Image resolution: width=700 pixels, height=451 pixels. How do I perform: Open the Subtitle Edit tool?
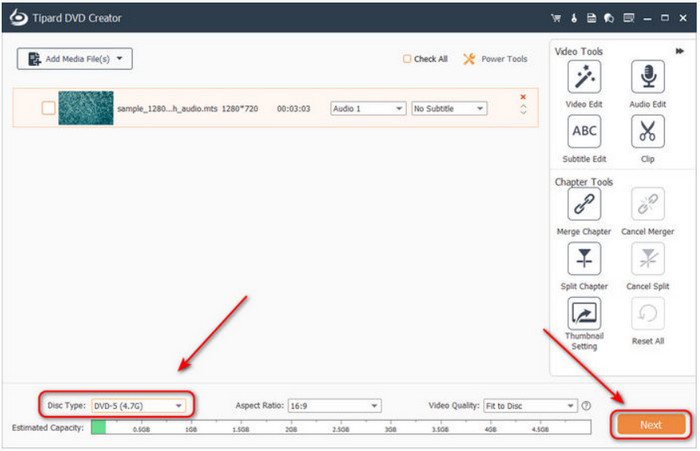584,132
